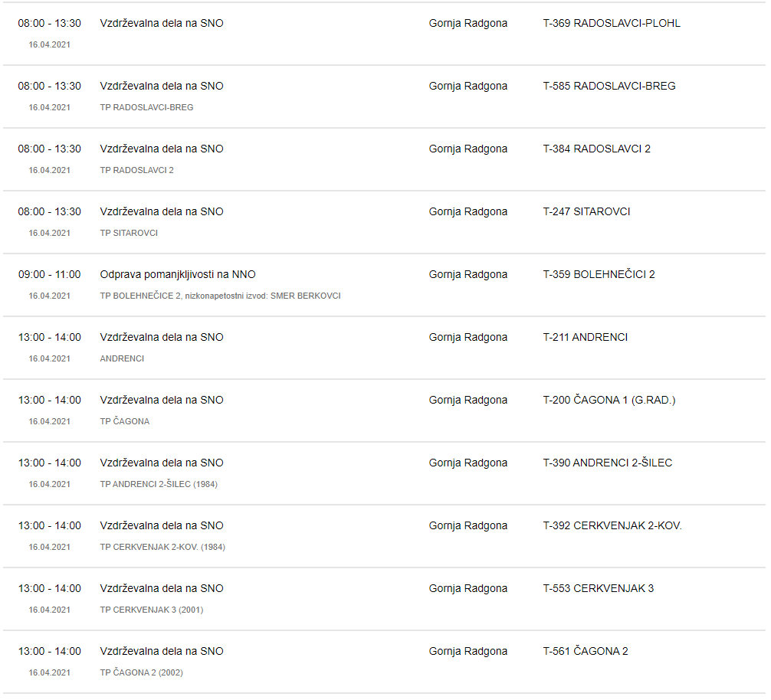
Task: Click the 'TP SITAROVCI' detail text
Action: click(x=129, y=233)
